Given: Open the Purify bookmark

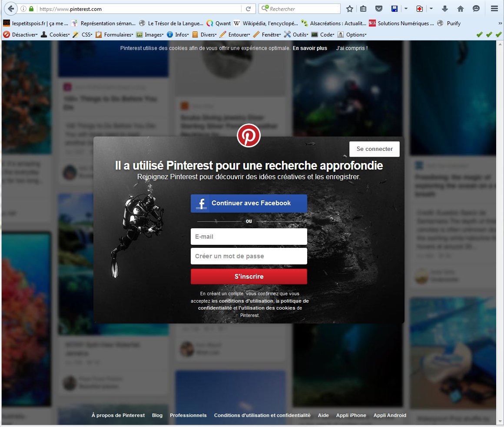Looking at the screenshot, I should tap(449, 23).
